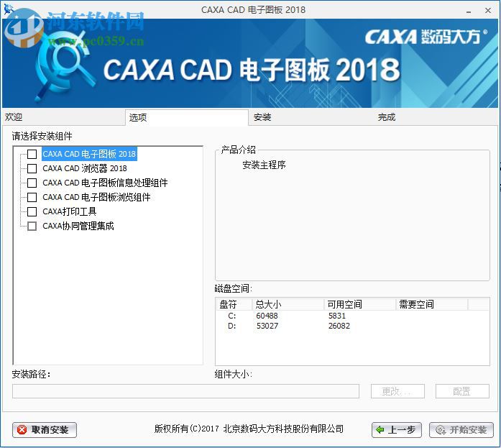Select the CAXA CAD 浏览器 2018 label
Viewport: 501px width, 448px height.
pos(85,168)
